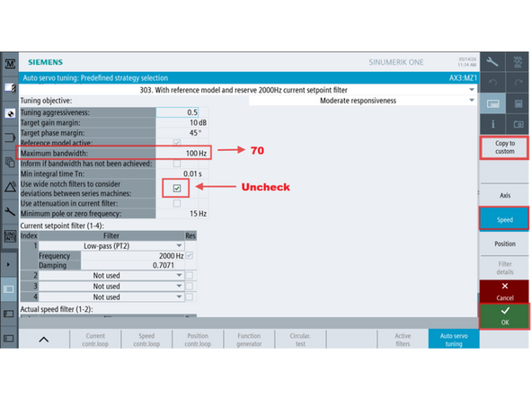Screen dimensions: 532x399
Task: Click the redo arrow icon
Action: 518,83
